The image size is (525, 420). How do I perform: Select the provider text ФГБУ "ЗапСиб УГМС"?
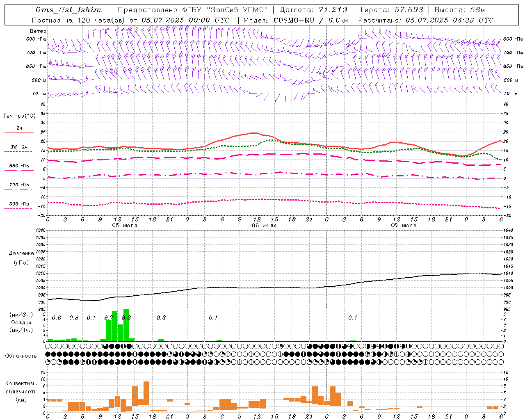click(x=225, y=10)
